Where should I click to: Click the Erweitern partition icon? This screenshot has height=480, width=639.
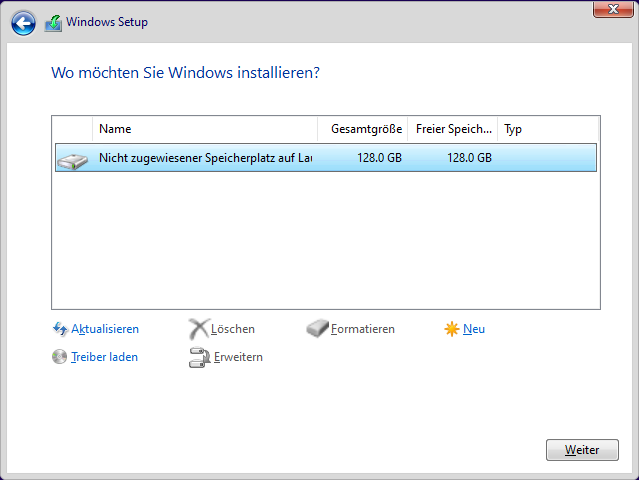pyautogui.click(x=199, y=357)
